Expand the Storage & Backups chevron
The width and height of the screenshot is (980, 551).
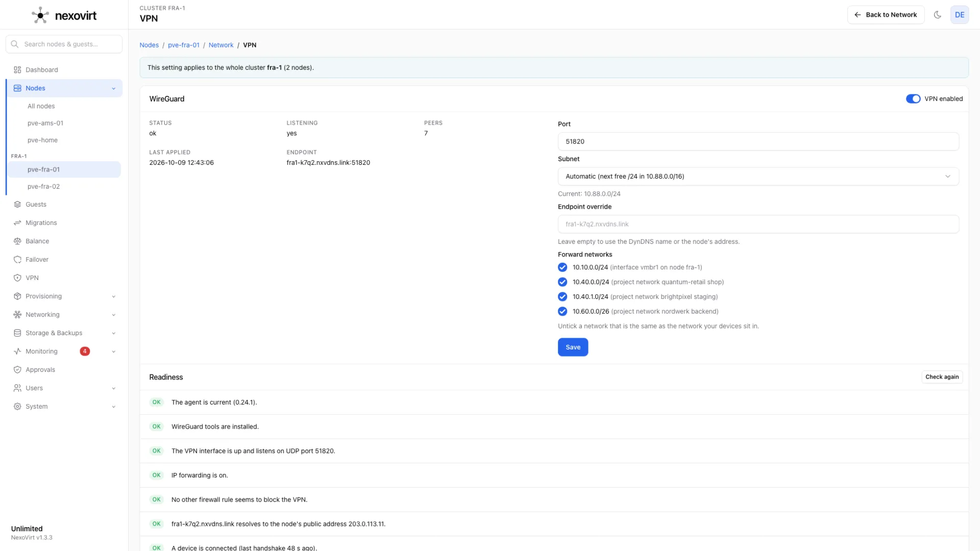pyautogui.click(x=113, y=333)
